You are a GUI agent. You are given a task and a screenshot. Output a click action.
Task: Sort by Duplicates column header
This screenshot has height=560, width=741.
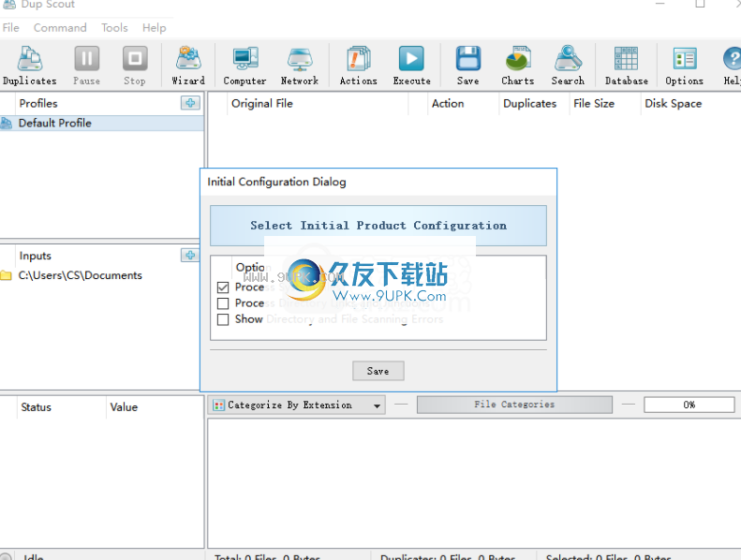pyautogui.click(x=534, y=104)
